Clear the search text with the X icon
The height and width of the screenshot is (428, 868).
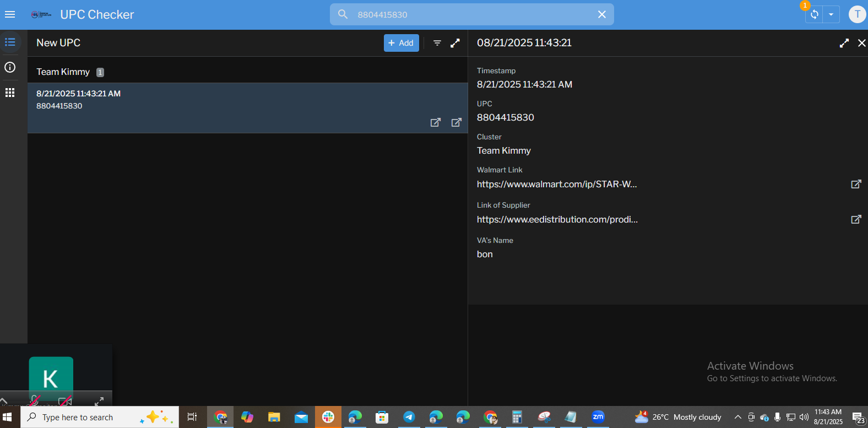(601, 14)
